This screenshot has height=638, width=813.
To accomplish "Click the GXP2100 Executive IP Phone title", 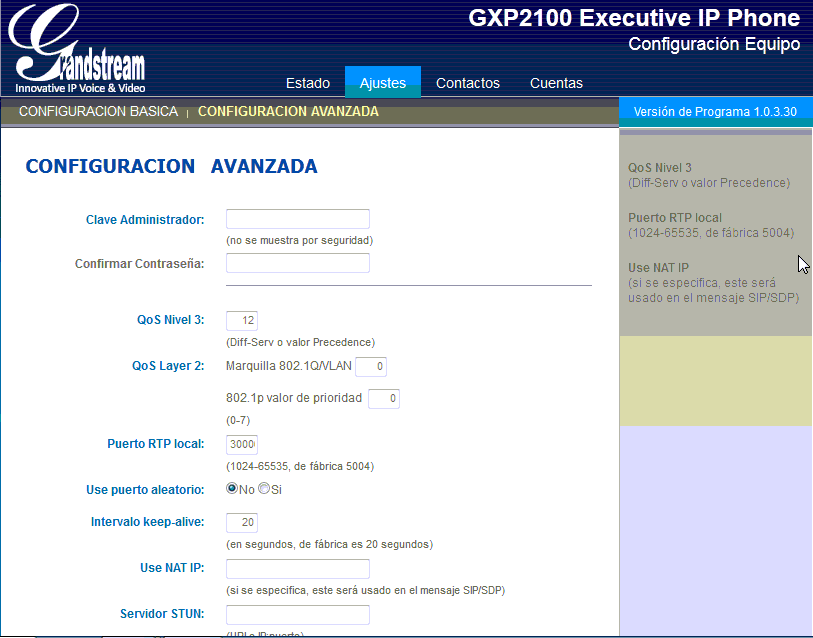I will pyautogui.click(x=632, y=18).
